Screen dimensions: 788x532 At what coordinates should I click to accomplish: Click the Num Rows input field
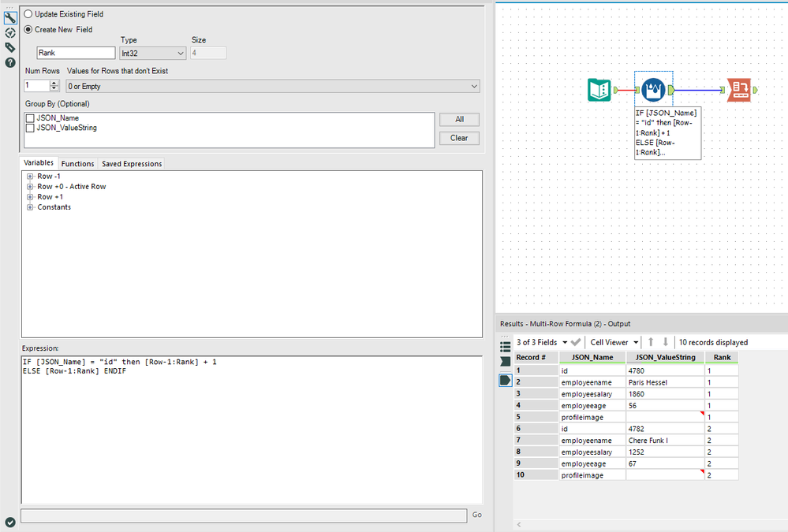(x=37, y=85)
